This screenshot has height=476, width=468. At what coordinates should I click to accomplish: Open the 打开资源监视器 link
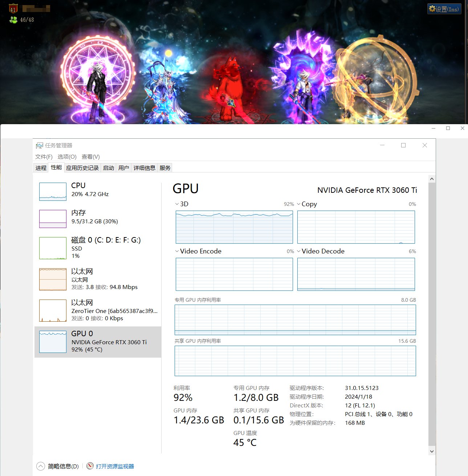[x=115, y=466]
